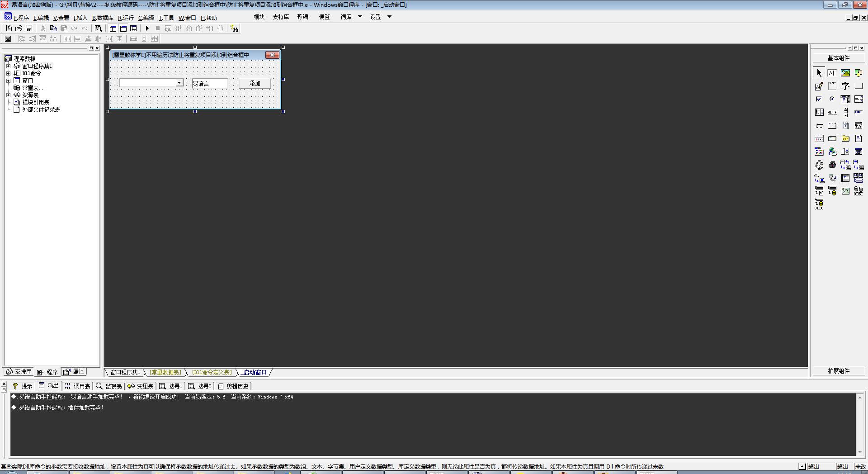Open the combo box dropdown arrow on form
This screenshot has width=868, height=474.
[179, 83]
